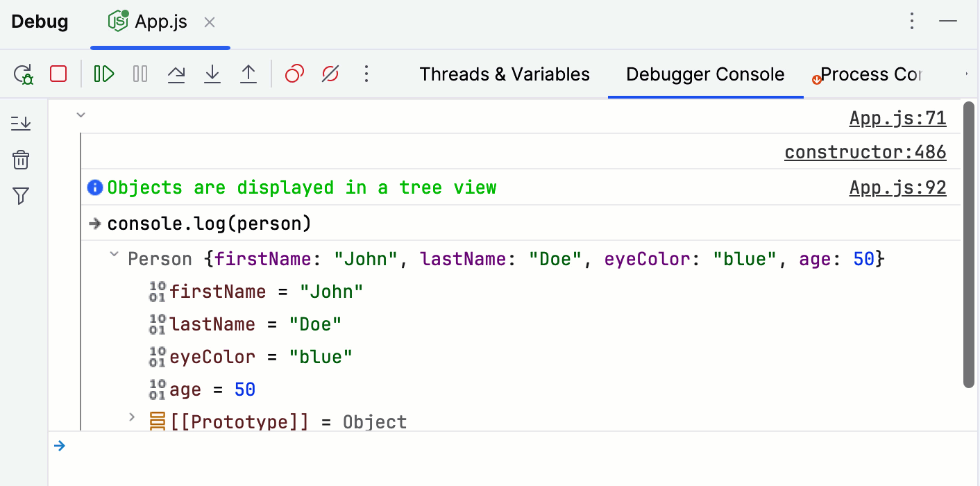This screenshot has height=486, width=980.
Task: Clear the debugger console output
Action: [x=21, y=159]
